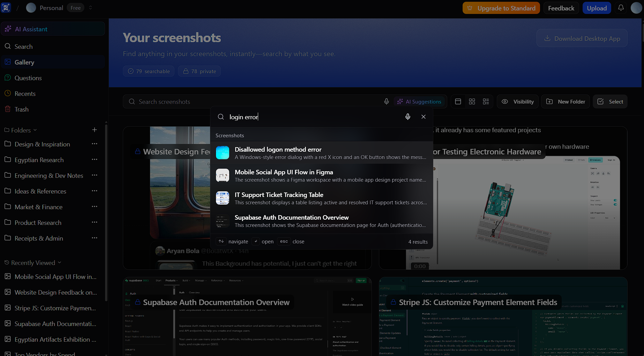This screenshot has width=644, height=356.
Task: Click the app logo in the top-left corner
Action: tap(6, 7)
